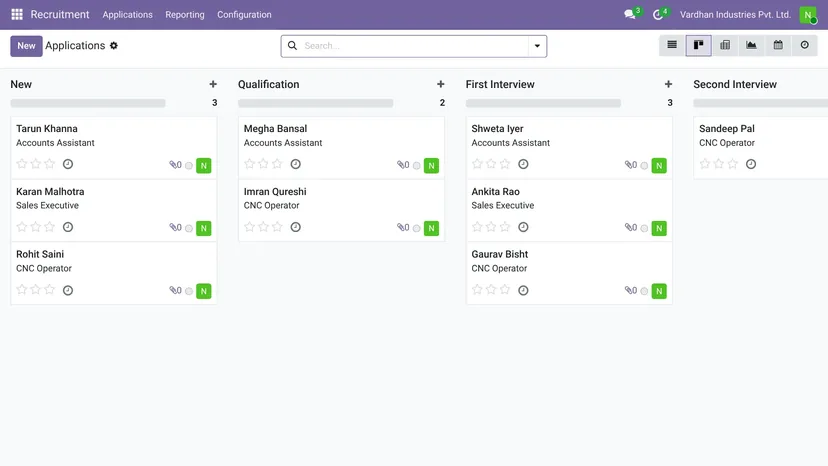Set second star priority for Megha Bansal
The width and height of the screenshot is (828, 466).
pos(263,164)
